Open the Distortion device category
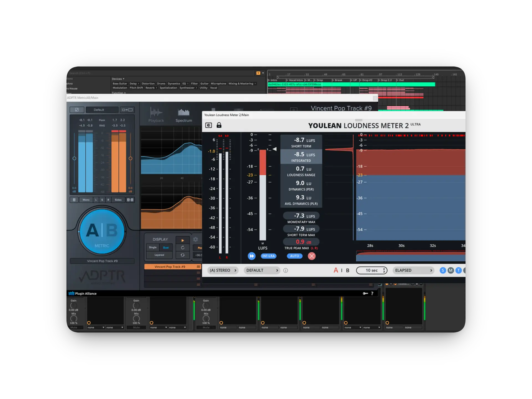Viewport: 532px width, 399px height. coord(148,83)
